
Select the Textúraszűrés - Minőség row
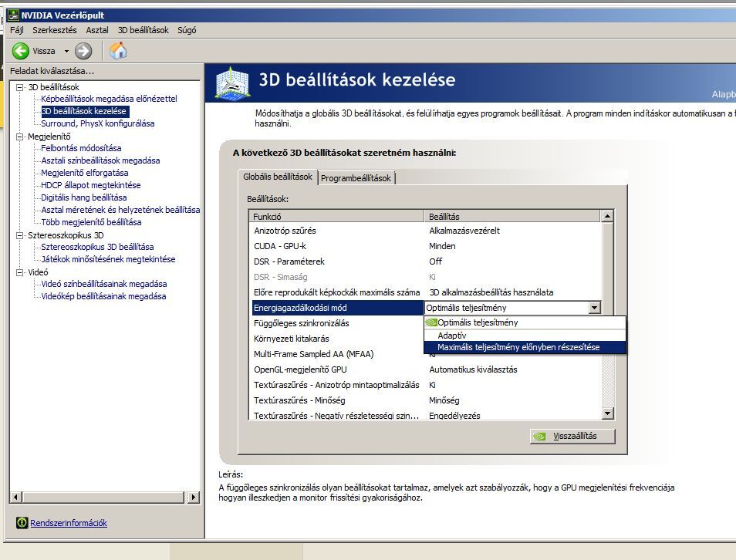[x=426, y=400]
